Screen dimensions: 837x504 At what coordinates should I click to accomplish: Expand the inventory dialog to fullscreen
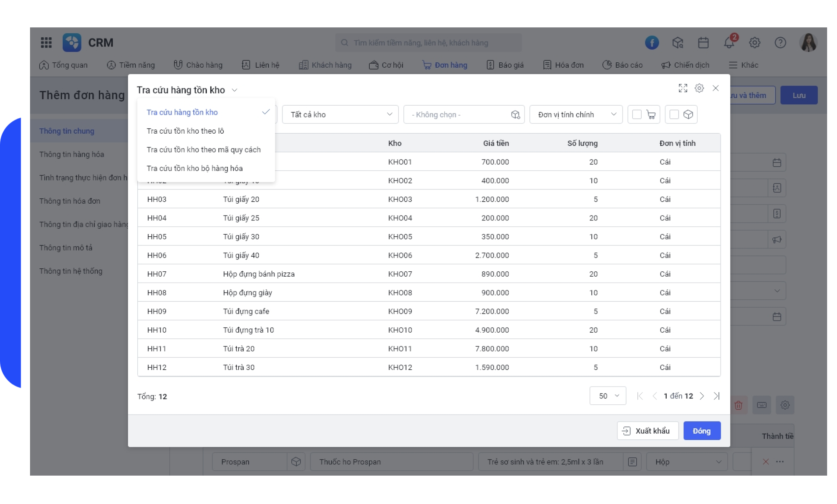pyautogui.click(x=683, y=88)
